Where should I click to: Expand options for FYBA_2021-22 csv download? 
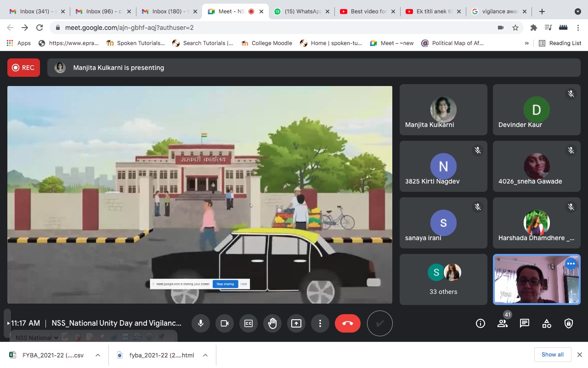tap(97, 355)
